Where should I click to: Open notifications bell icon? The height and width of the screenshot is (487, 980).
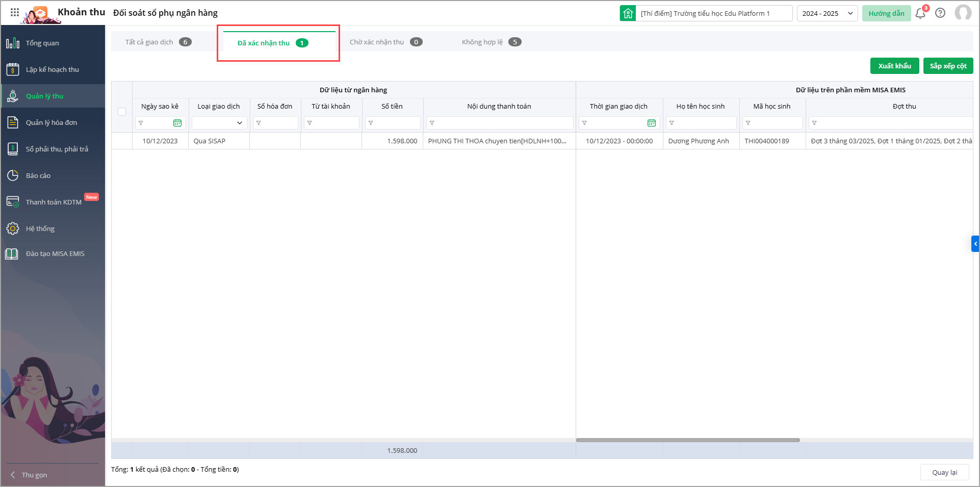coord(920,13)
